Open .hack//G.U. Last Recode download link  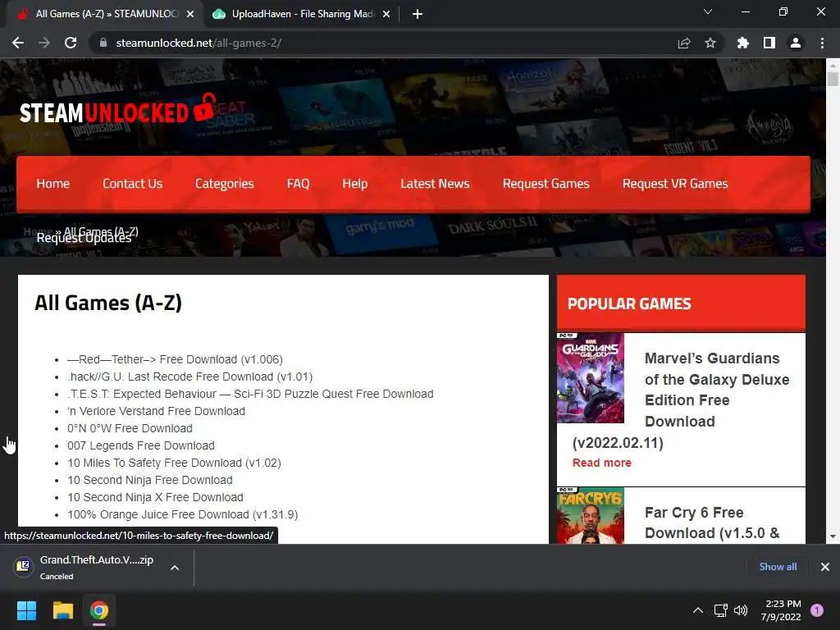point(190,377)
